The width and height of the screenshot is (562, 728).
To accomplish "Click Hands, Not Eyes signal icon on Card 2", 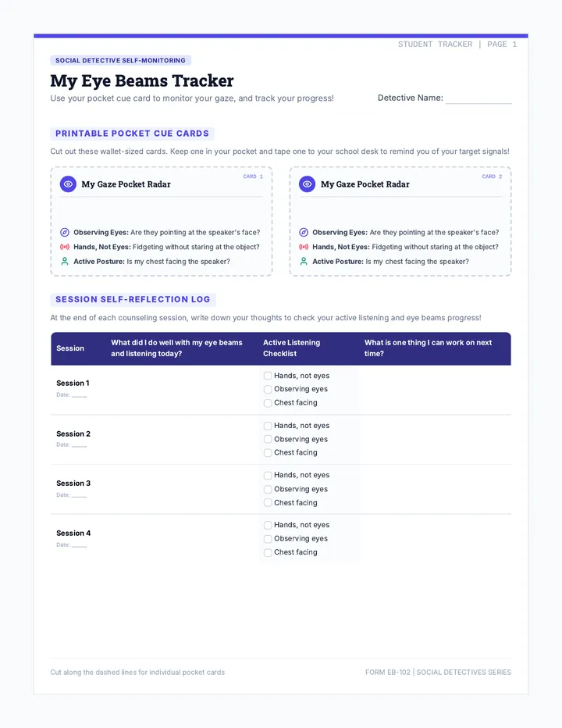I will pos(304,247).
